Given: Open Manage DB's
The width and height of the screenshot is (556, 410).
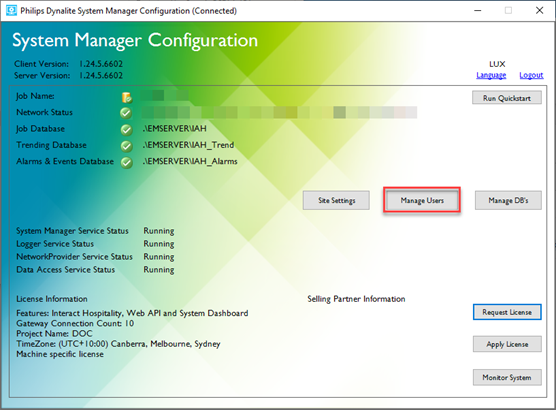Looking at the screenshot, I should (508, 200).
